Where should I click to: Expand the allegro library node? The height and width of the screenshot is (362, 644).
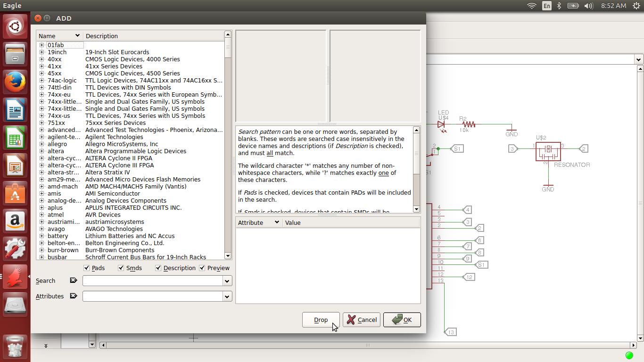click(42, 144)
